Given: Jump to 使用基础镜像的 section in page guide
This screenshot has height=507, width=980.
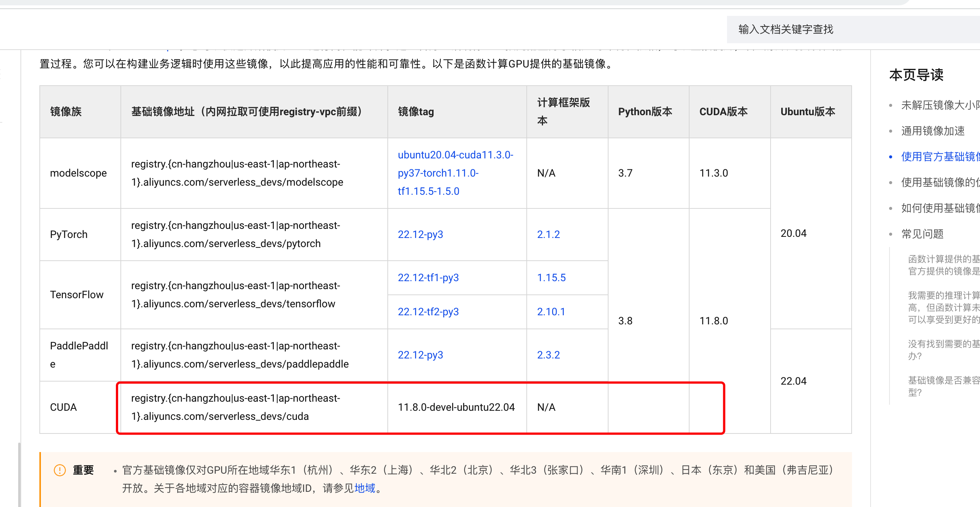Looking at the screenshot, I should 940,182.
